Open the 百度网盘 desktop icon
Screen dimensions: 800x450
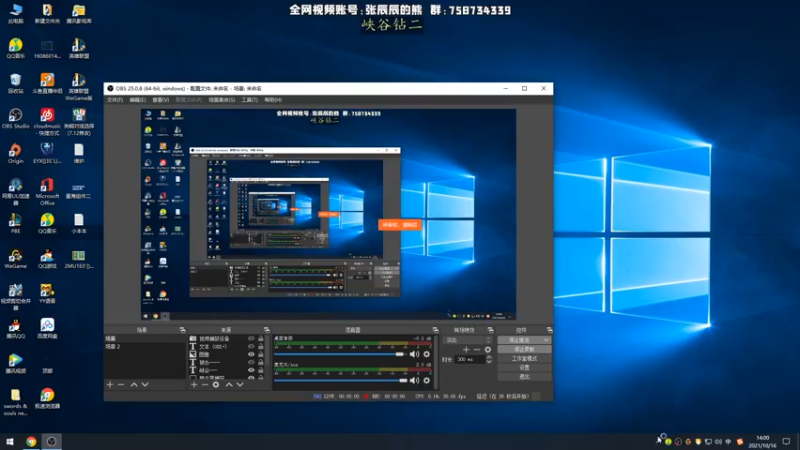pyautogui.click(x=47, y=329)
